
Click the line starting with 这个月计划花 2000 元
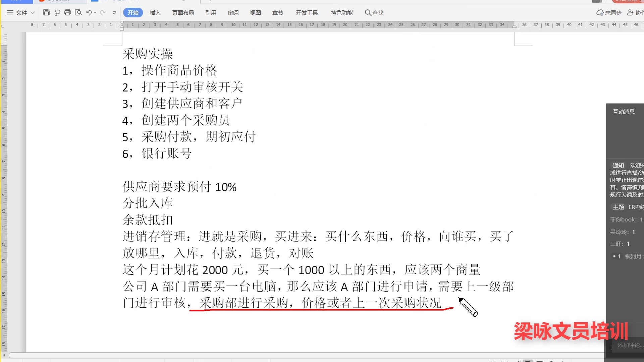click(x=302, y=270)
